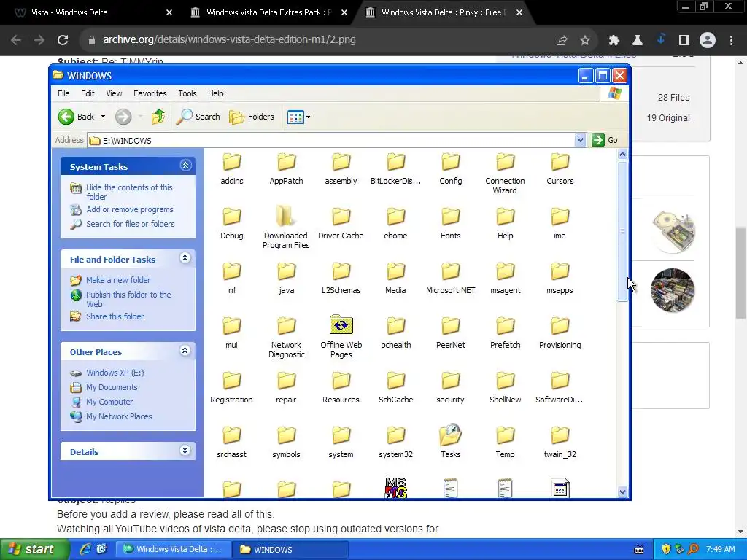Open the address bar dropdown arrow
This screenshot has height=560, width=747.
pos(580,140)
